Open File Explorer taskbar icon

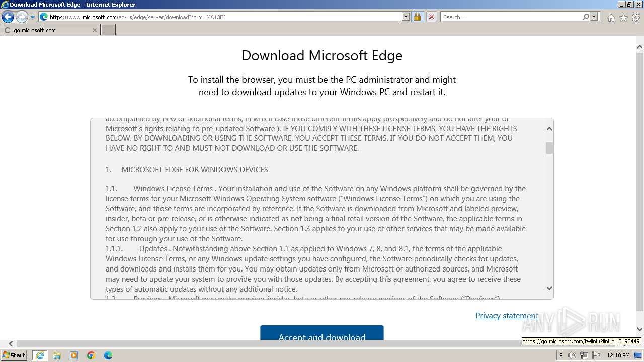57,355
